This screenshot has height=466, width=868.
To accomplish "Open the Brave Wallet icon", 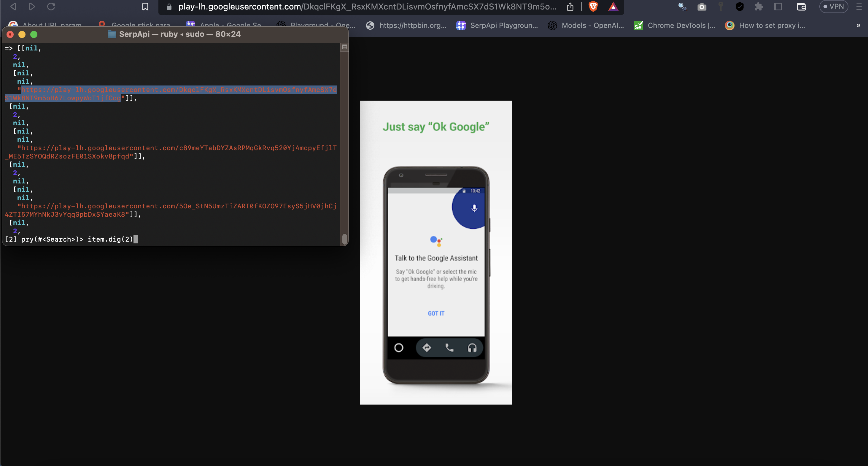I will click(x=801, y=7).
